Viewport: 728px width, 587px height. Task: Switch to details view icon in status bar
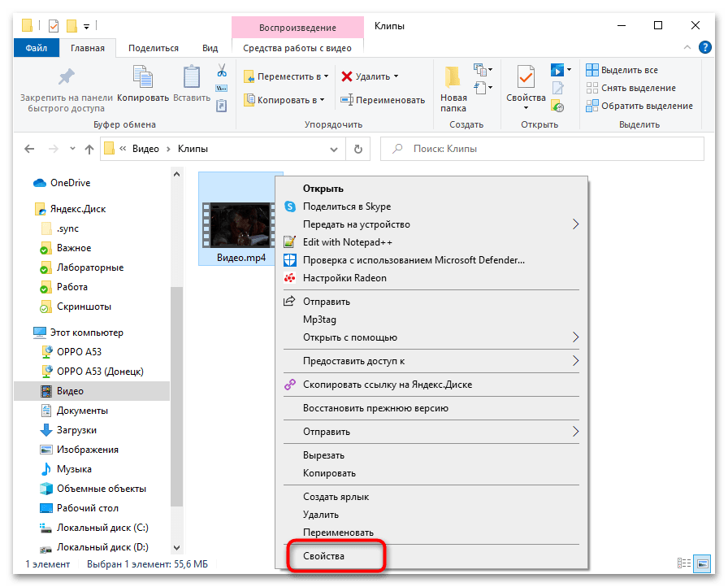click(684, 563)
